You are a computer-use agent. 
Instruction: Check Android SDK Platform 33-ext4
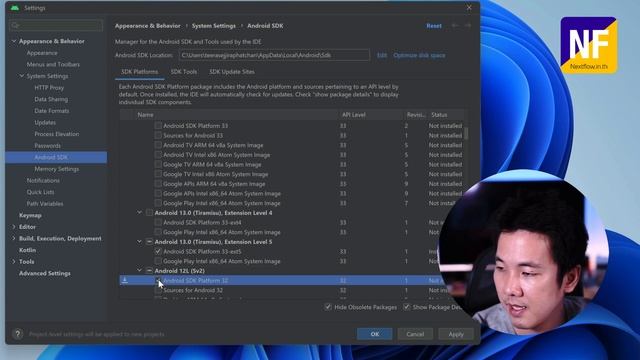point(158,222)
